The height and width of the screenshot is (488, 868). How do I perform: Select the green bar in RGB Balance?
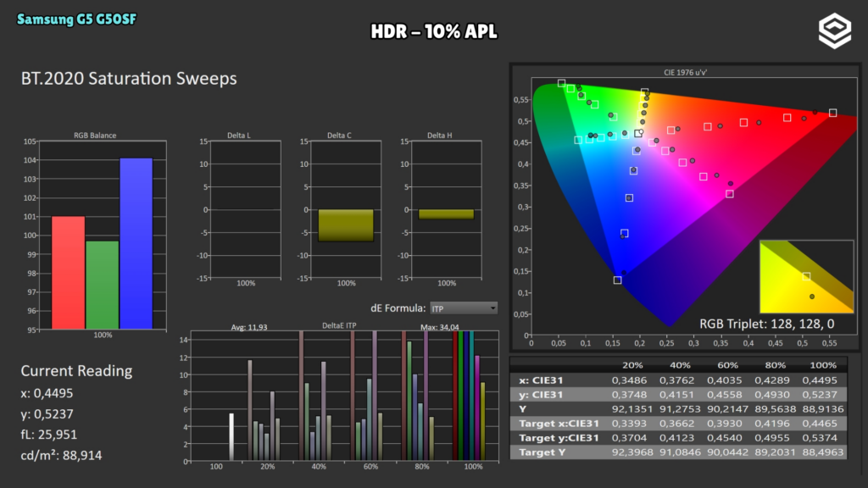[103, 285]
